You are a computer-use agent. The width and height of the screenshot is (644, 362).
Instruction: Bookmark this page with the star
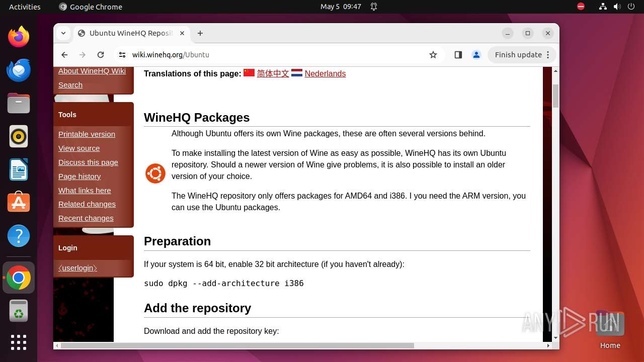433,55
